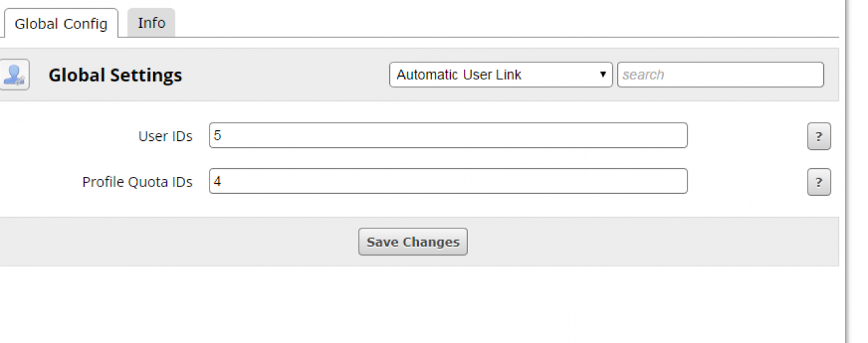The height and width of the screenshot is (343, 868).
Task: Click the Global Settings heading
Action: pos(115,75)
